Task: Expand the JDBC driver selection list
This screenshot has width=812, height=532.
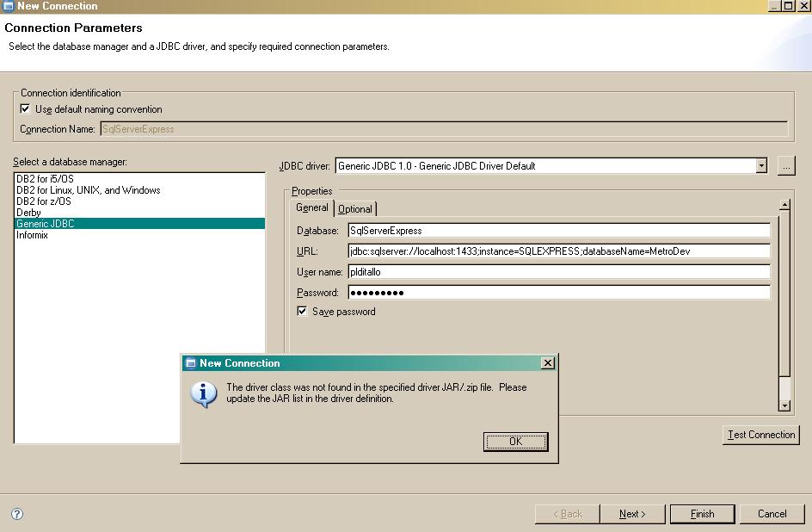Action: tap(761, 165)
